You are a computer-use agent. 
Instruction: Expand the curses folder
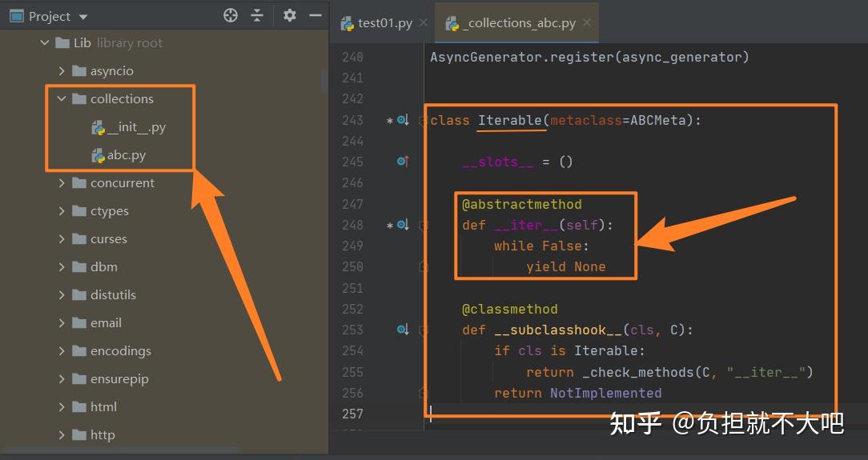point(62,239)
